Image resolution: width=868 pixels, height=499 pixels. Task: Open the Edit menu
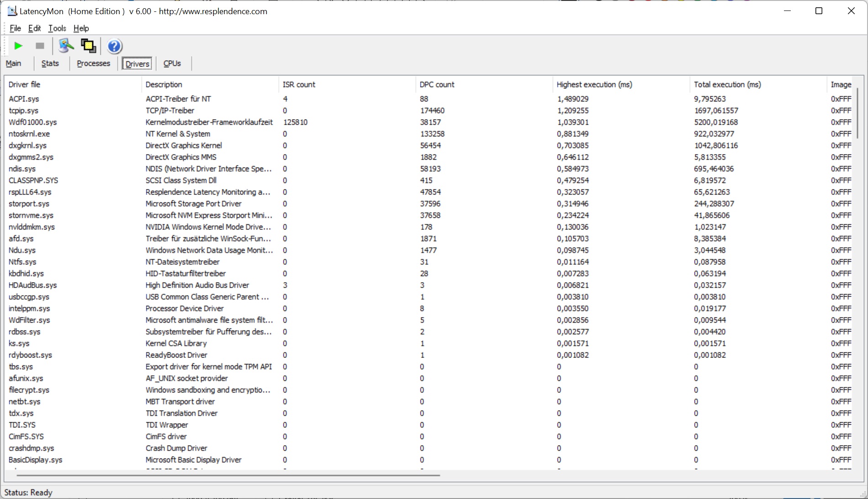[34, 28]
